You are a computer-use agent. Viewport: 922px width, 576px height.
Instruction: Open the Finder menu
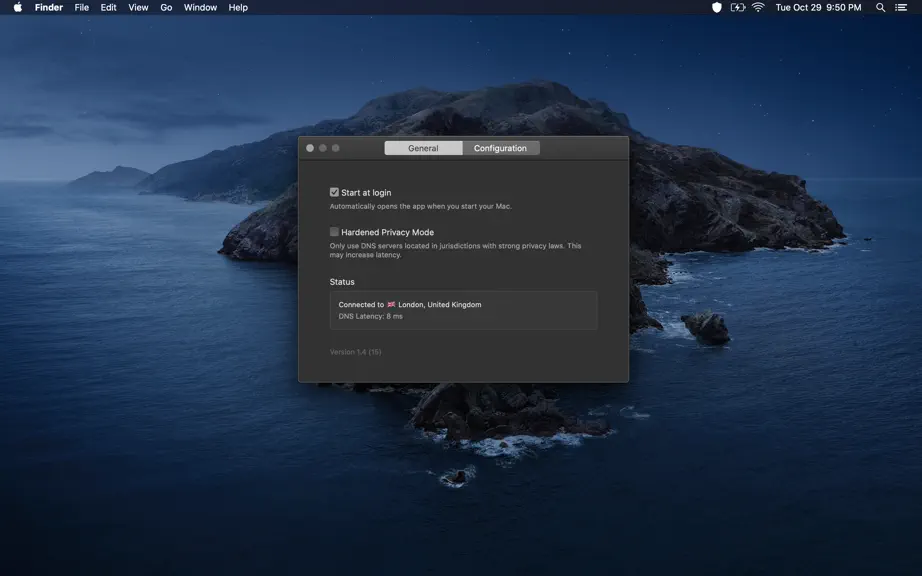pyautogui.click(x=49, y=8)
